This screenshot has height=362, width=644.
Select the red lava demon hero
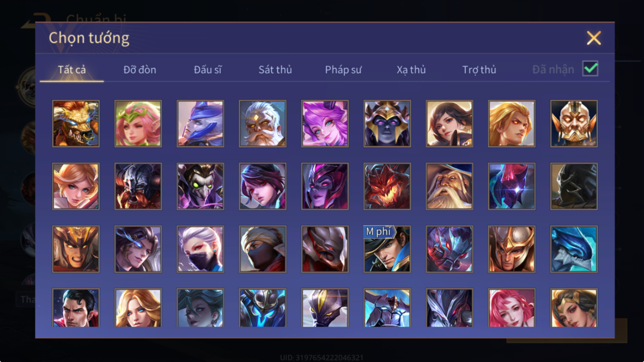(x=387, y=186)
